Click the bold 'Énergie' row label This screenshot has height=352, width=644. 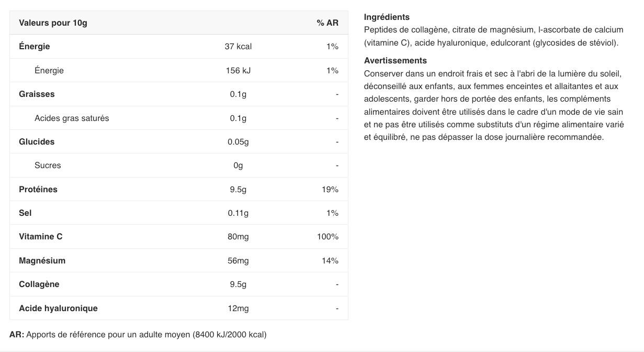[35, 46]
